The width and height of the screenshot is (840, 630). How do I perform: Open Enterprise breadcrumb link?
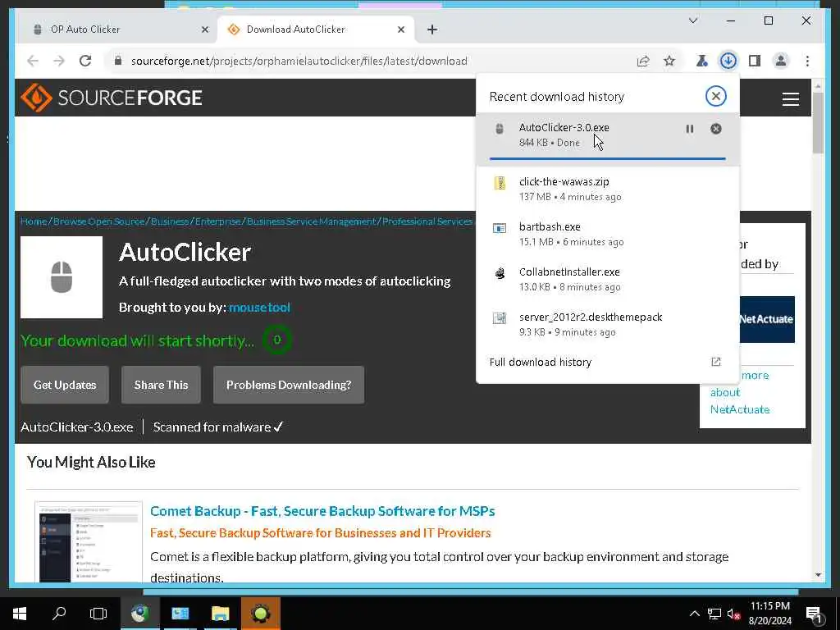(217, 221)
